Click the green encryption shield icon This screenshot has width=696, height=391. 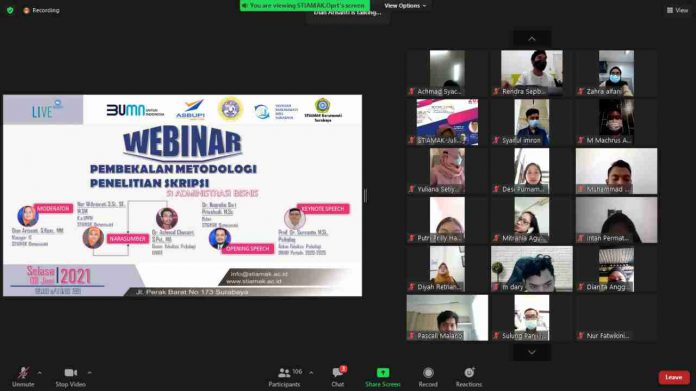(x=10, y=10)
